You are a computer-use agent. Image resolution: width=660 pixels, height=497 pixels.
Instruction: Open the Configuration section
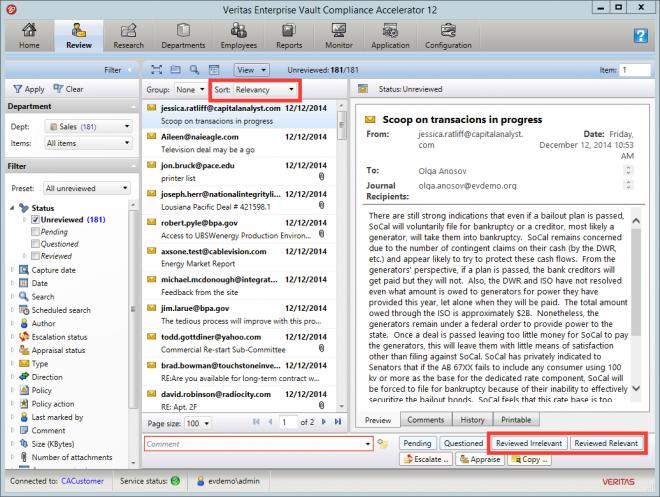coord(448,36)
